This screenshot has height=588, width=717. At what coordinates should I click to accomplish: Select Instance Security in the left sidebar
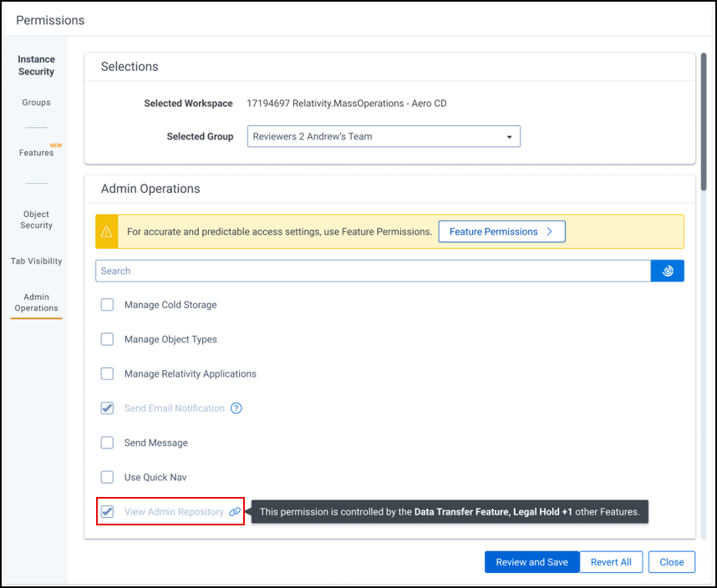(36, 65)
